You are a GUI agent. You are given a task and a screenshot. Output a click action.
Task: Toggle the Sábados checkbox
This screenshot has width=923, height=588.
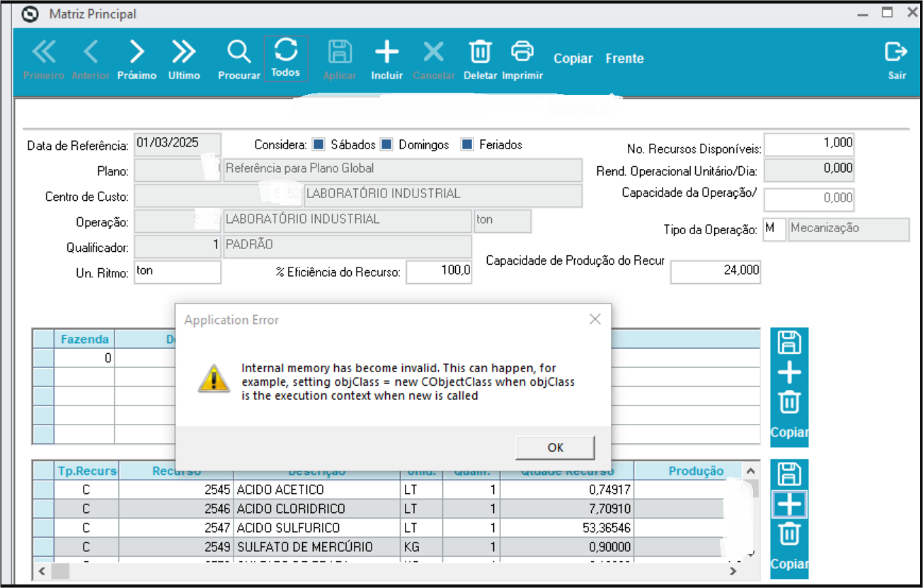tap(319, 145)
